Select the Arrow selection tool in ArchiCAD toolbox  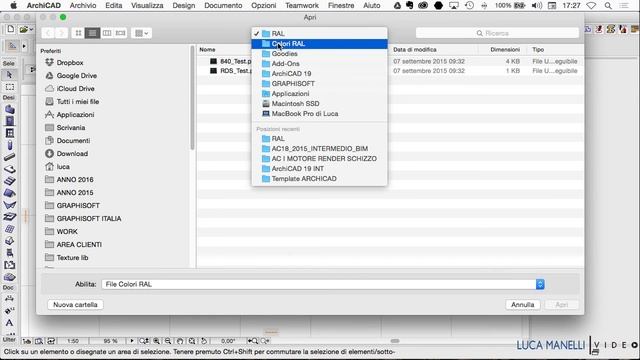(9, 75)
